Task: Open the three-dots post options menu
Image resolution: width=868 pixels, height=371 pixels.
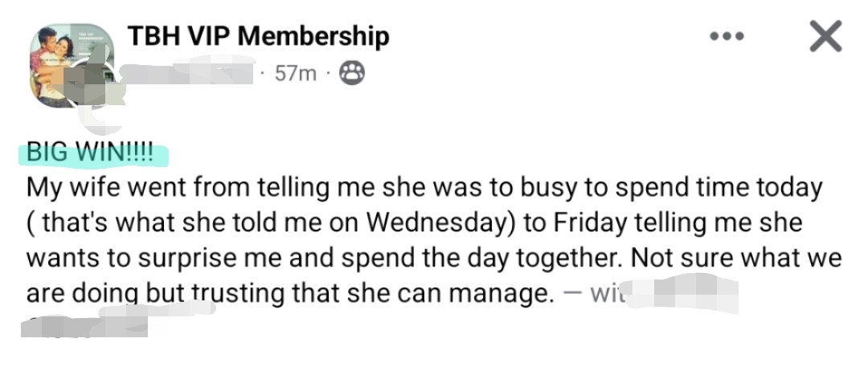Action: click(727, 37)
